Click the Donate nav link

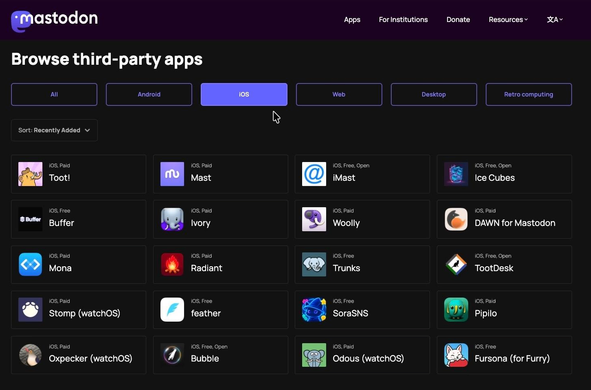click(458, 20)
